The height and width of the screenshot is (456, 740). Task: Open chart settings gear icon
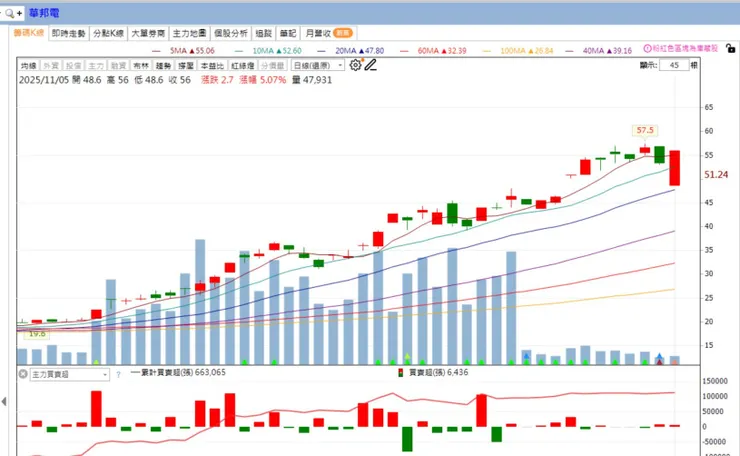[x=355, y=65]
